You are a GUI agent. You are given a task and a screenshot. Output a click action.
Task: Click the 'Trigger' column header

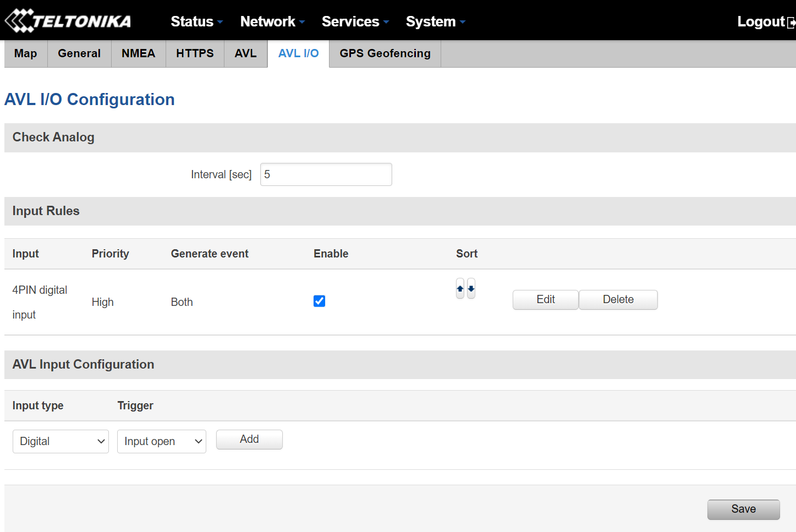click(135, 405)
